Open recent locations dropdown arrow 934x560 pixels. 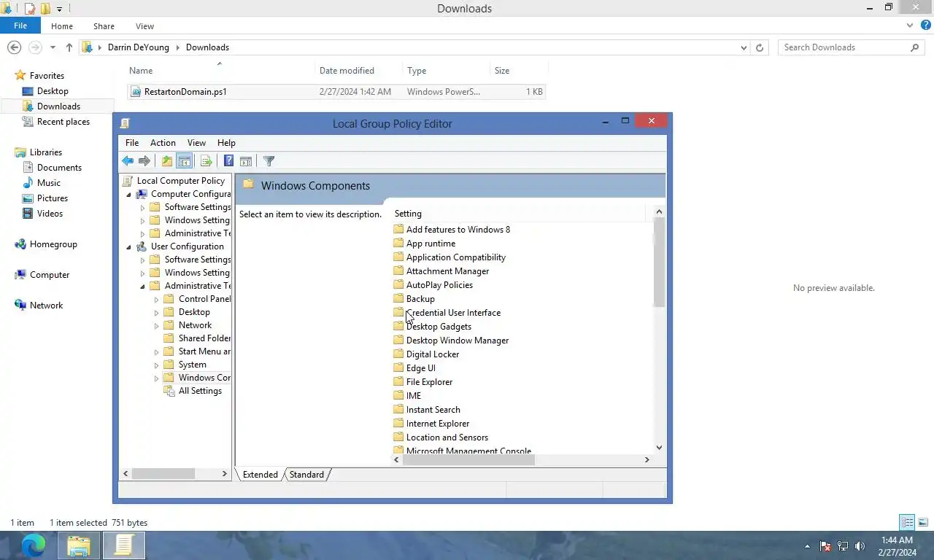tap(53, 47)
